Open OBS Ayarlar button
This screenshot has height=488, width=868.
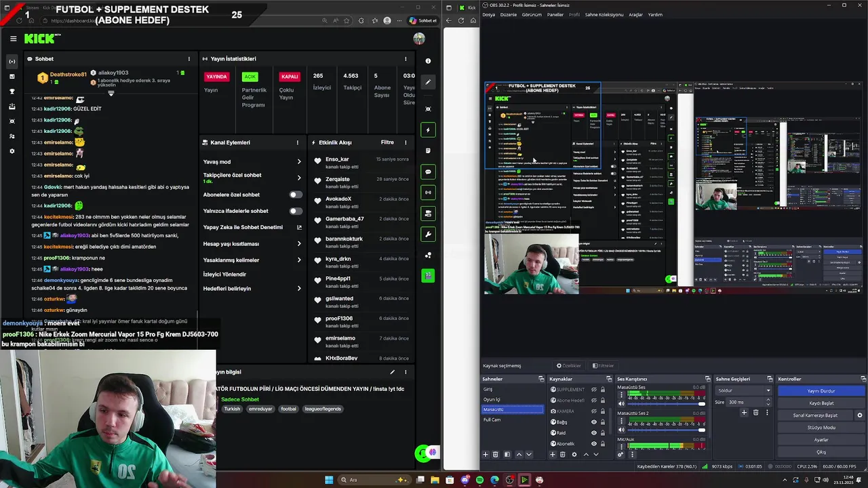[821, 440]
